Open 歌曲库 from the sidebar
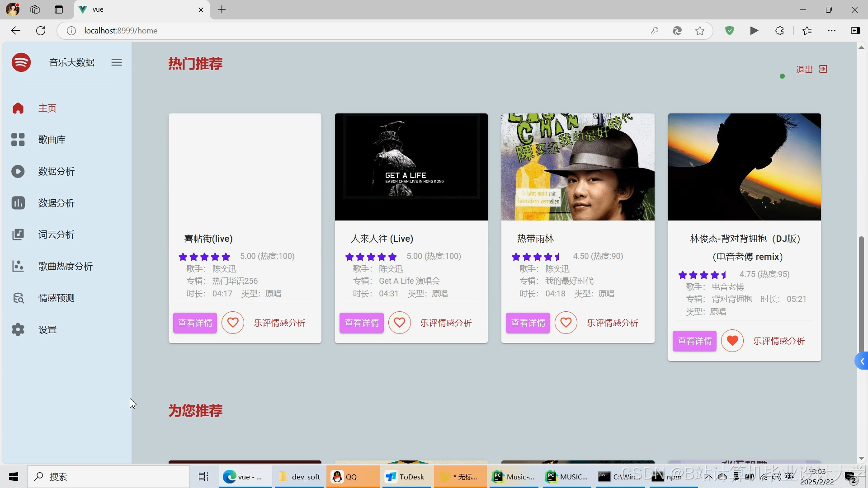The height and width of the screenshot is (488, 868). coord(52,140)
